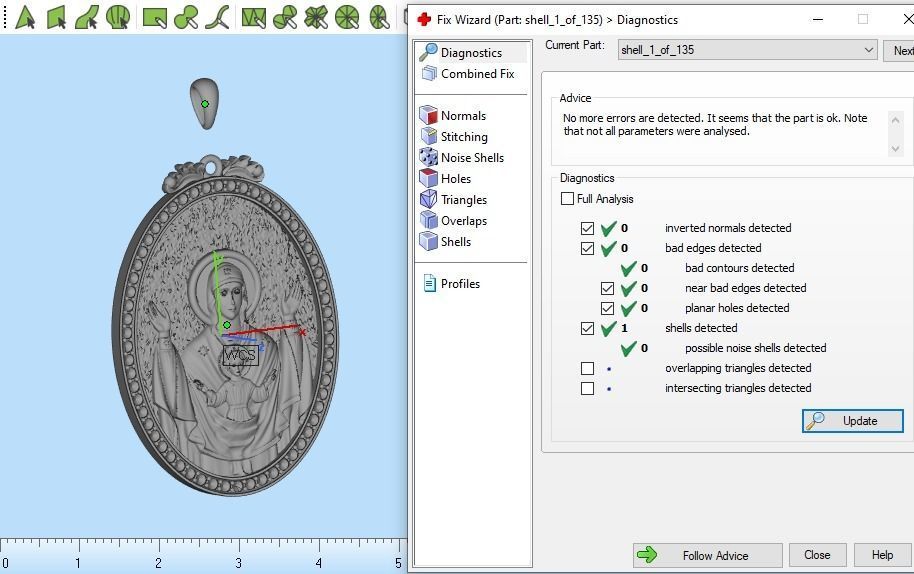Image resolution: width=914 pixels, height=574 pixels.
Task: Click the Next part button
Action: pos(901,51)
